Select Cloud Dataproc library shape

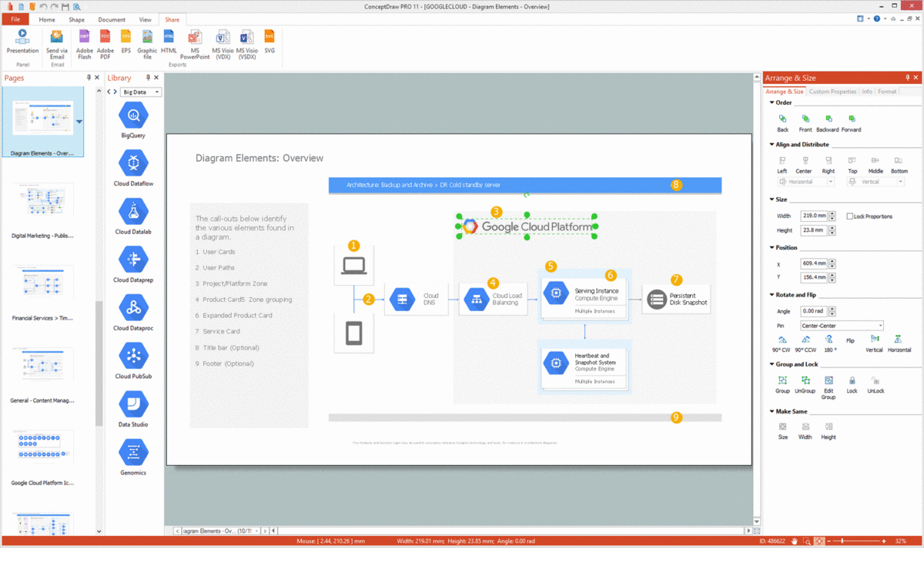133,313
